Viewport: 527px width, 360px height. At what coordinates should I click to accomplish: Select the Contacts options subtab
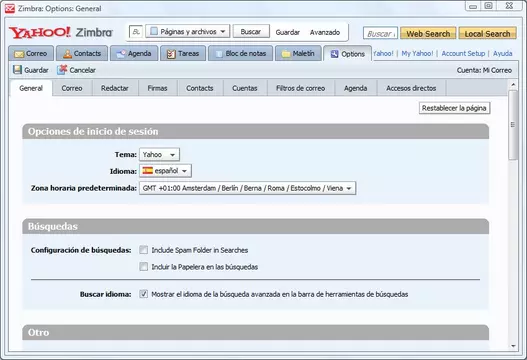point(200,88)
